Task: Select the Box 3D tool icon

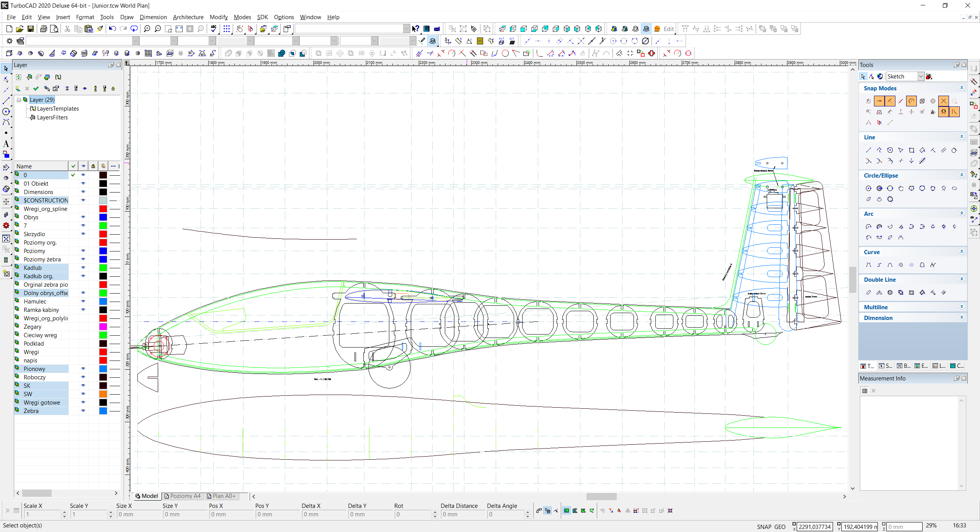Action: pos(9,53)
